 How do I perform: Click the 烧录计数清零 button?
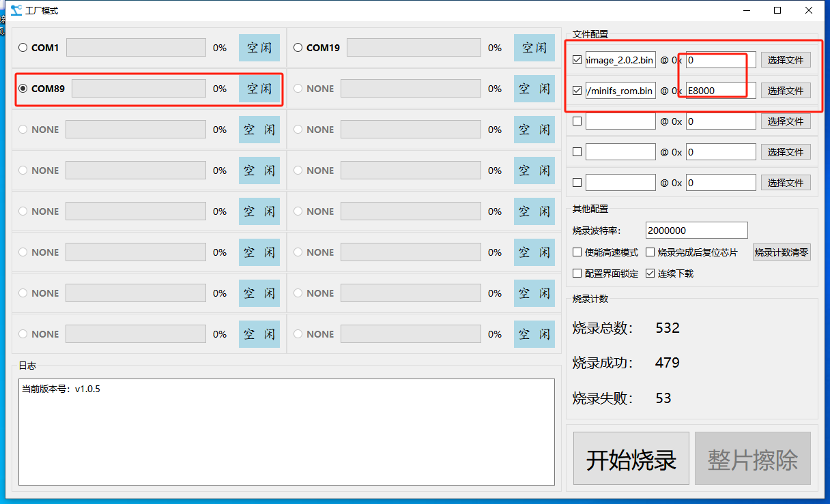point(782,252)
